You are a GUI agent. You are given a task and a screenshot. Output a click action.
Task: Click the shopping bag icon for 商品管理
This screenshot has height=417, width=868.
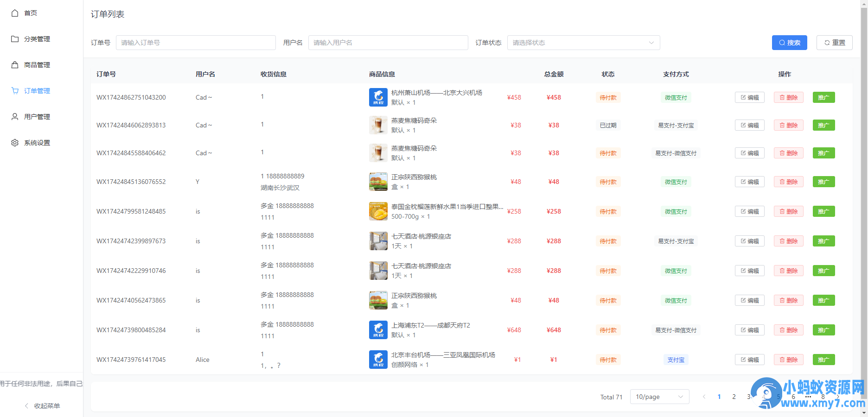(x=14, y=65)
